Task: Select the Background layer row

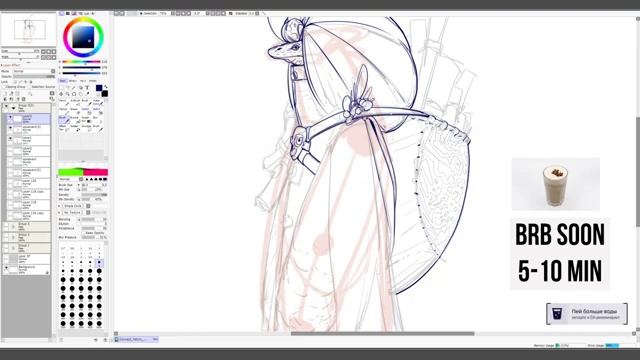Action: (27, 269)
